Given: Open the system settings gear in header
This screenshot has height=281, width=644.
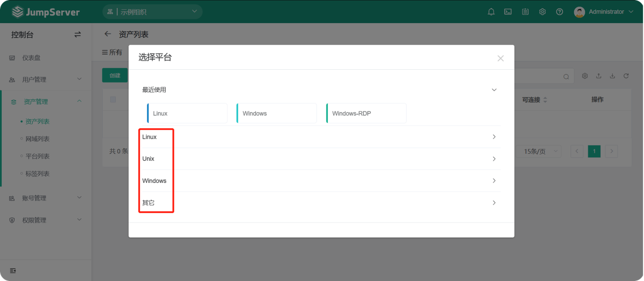Looking at the screenshot, I should click(543, 12).
